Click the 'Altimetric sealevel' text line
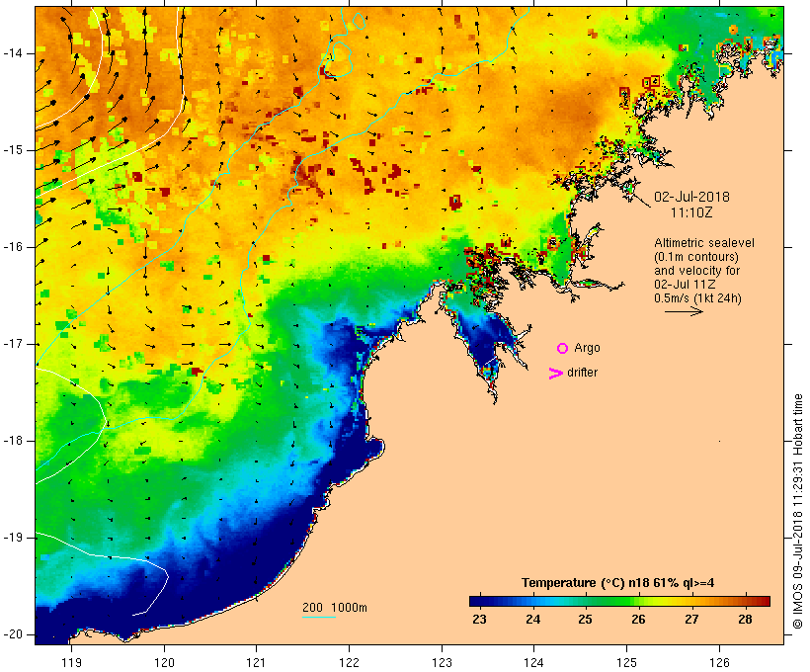 coord(704,243)
